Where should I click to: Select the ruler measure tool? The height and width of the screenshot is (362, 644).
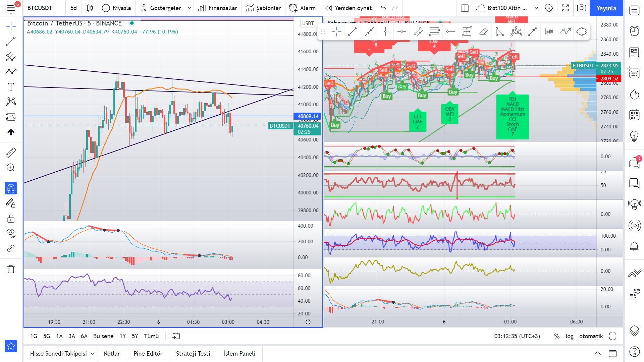tap(11, 153)
